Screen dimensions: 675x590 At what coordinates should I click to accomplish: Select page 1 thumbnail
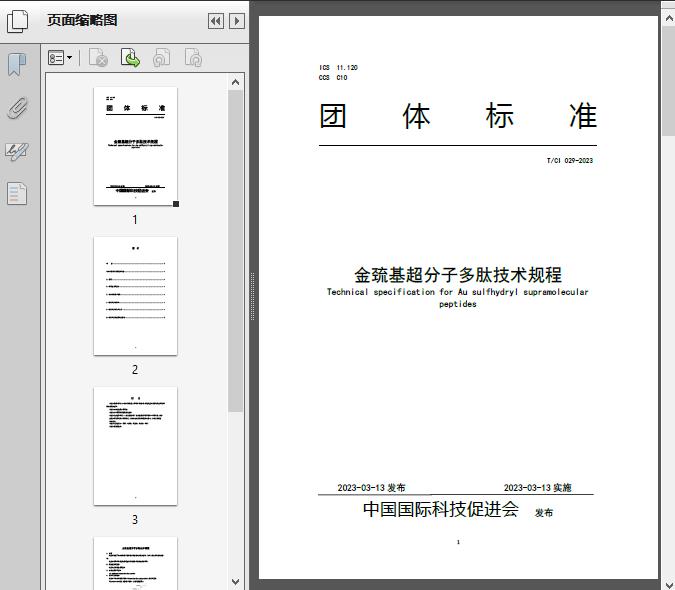pyautogui.click(x=135, y=146)
